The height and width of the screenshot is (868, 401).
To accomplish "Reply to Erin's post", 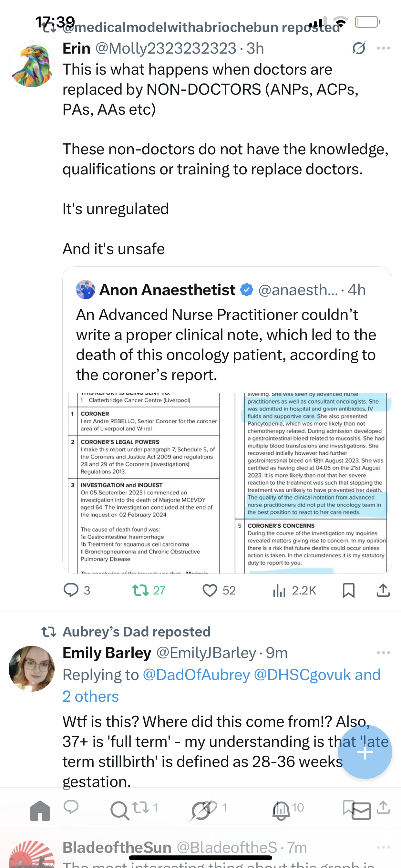I will pos(71,590).
